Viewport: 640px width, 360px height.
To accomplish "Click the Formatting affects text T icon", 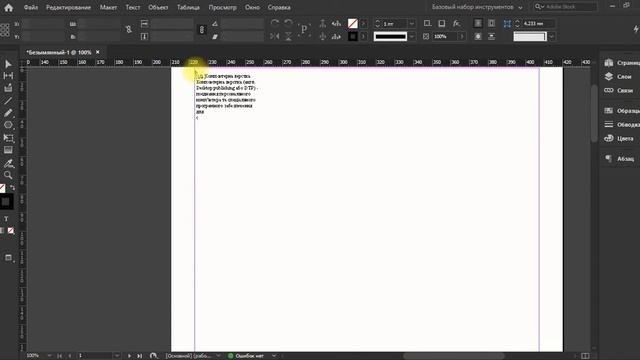I will [6, 219].
